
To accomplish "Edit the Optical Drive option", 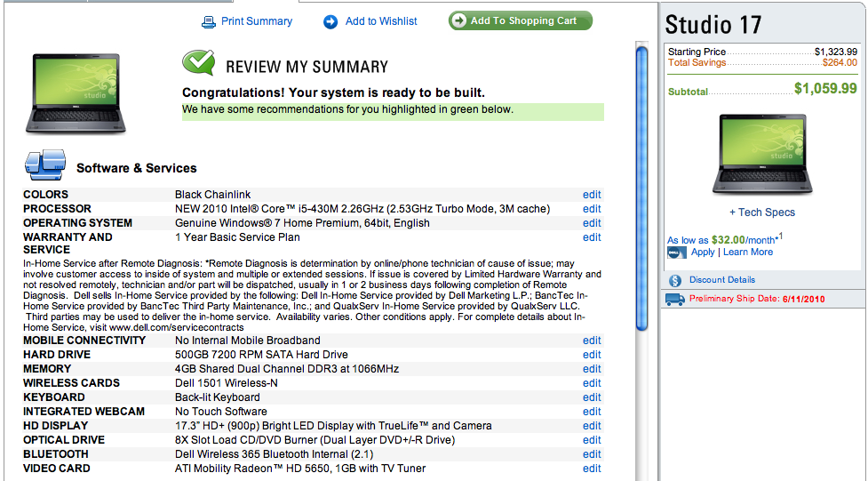I will [x=591, y=440].
